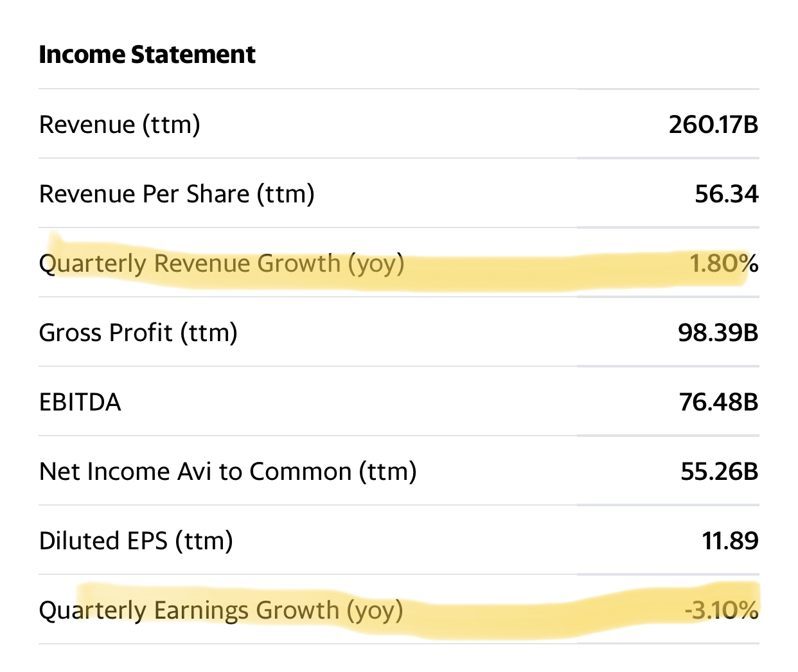The image size is (798, 672).
Task: Select the Revenue (ttm) label
Action: click(120, 125)
